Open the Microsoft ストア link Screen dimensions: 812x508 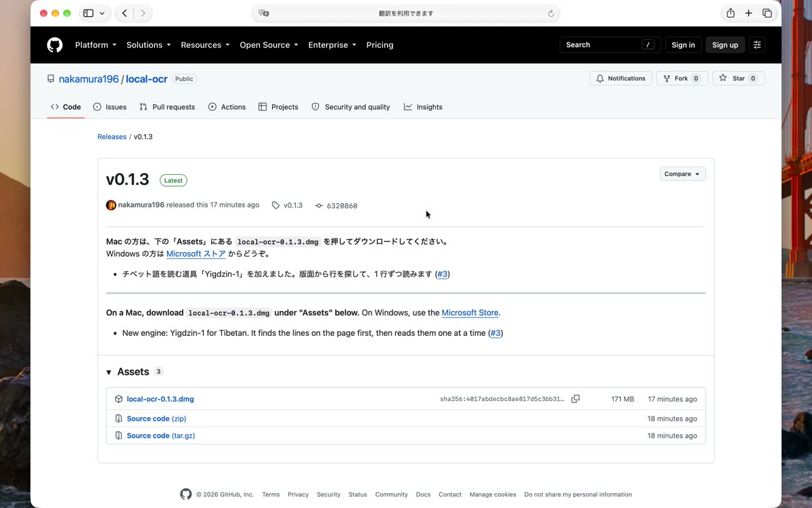point(196,254)
